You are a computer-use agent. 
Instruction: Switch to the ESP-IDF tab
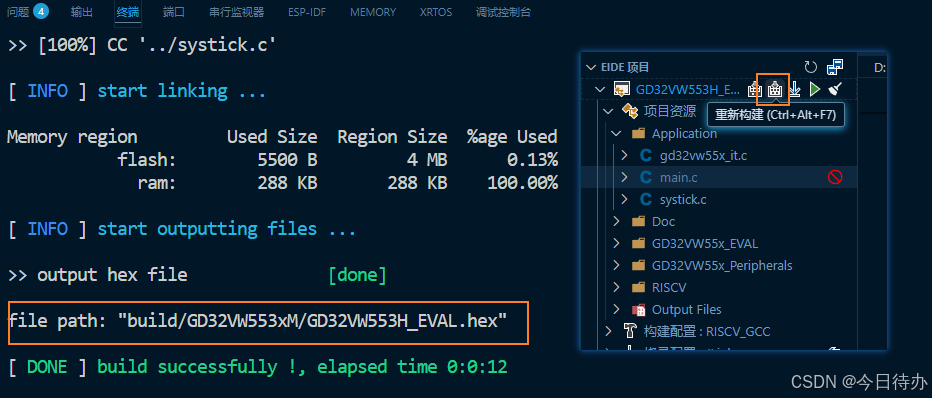click(x=307, y=12)
